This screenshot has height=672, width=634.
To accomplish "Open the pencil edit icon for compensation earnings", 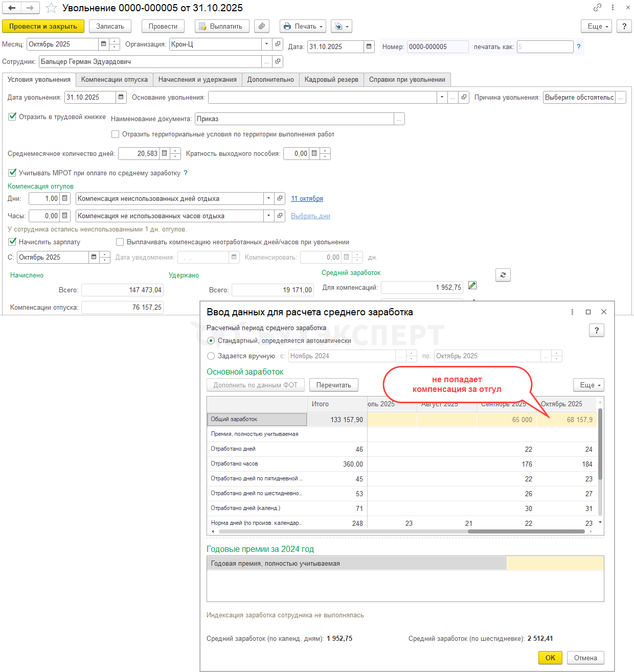I will pyautogui.click(x=472, y=286).
